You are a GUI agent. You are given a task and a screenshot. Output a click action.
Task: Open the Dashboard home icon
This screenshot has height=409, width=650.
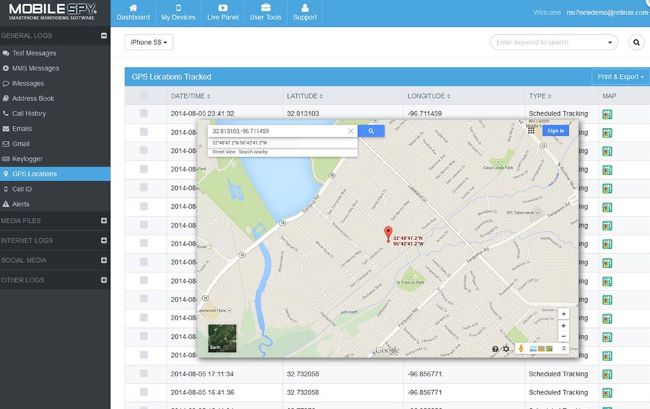tap(133, 8)
